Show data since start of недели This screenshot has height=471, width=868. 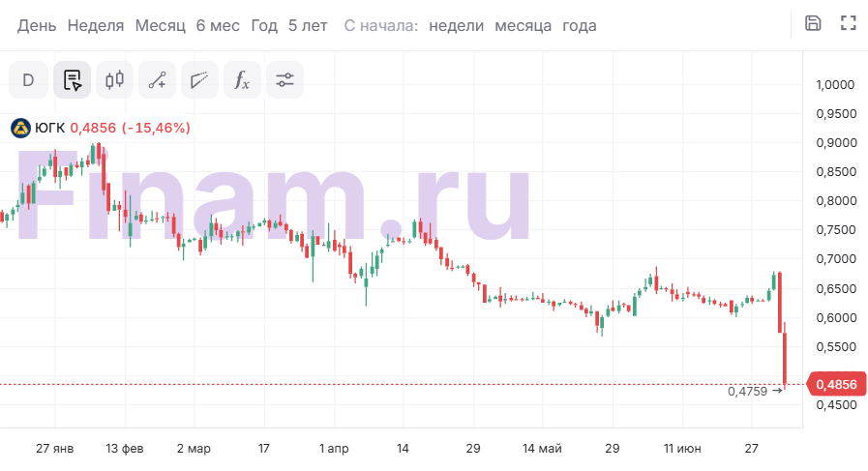[456, 26]
